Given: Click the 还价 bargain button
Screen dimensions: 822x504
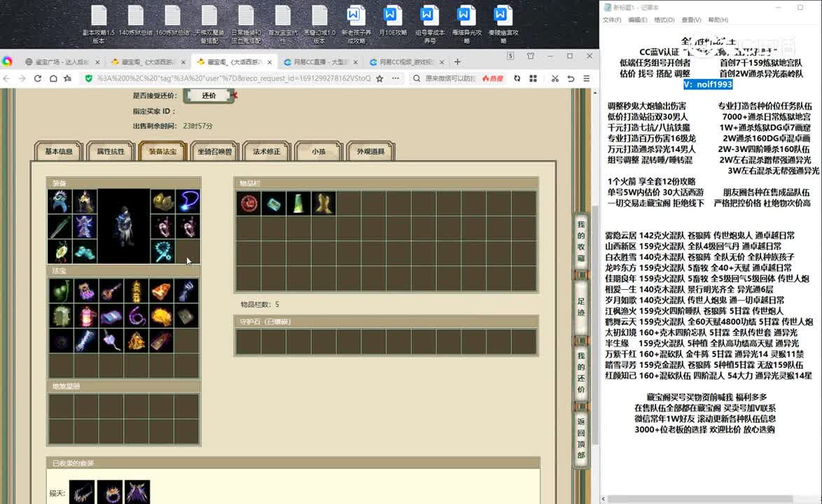Looking at the screenshot, I should point(209,95).
